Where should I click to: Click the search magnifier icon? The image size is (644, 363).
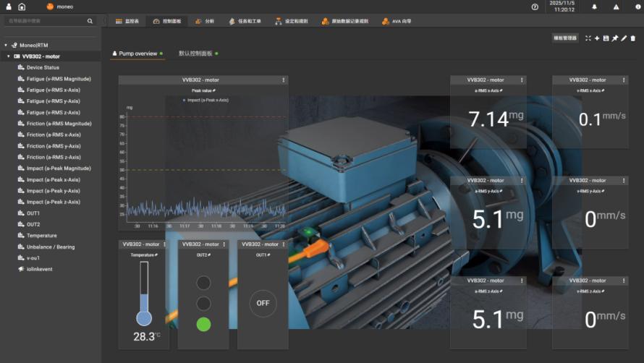(x=90, y=21)
